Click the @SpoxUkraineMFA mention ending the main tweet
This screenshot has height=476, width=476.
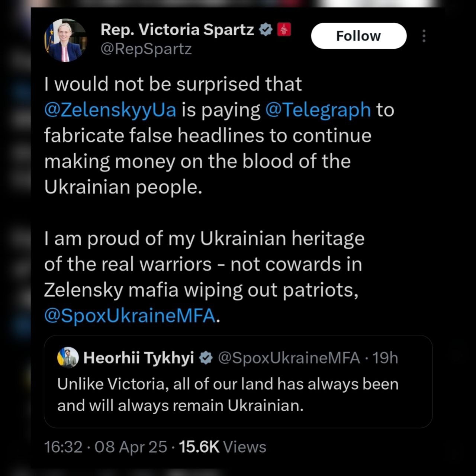pos(130,315)
